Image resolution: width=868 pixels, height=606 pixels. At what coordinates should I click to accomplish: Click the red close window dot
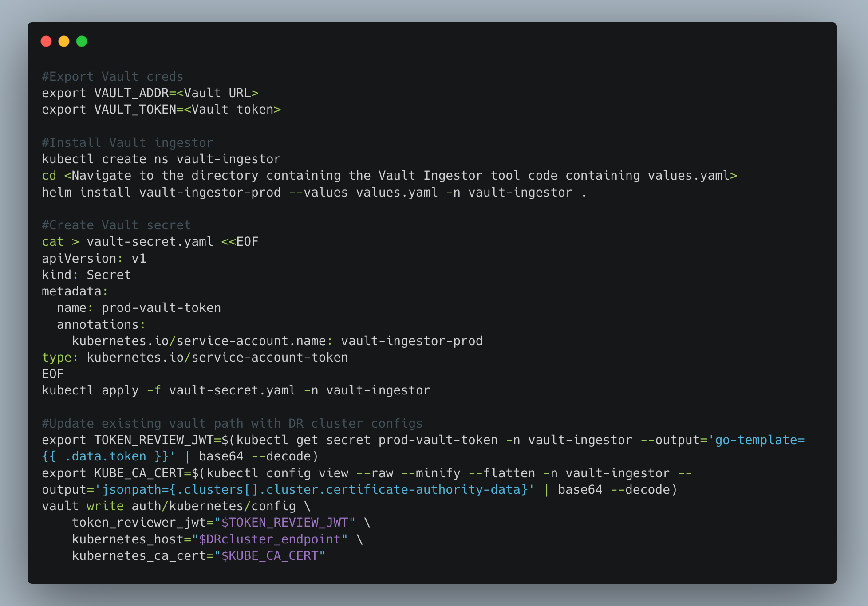pyautogui.click(x=46, y=41)
